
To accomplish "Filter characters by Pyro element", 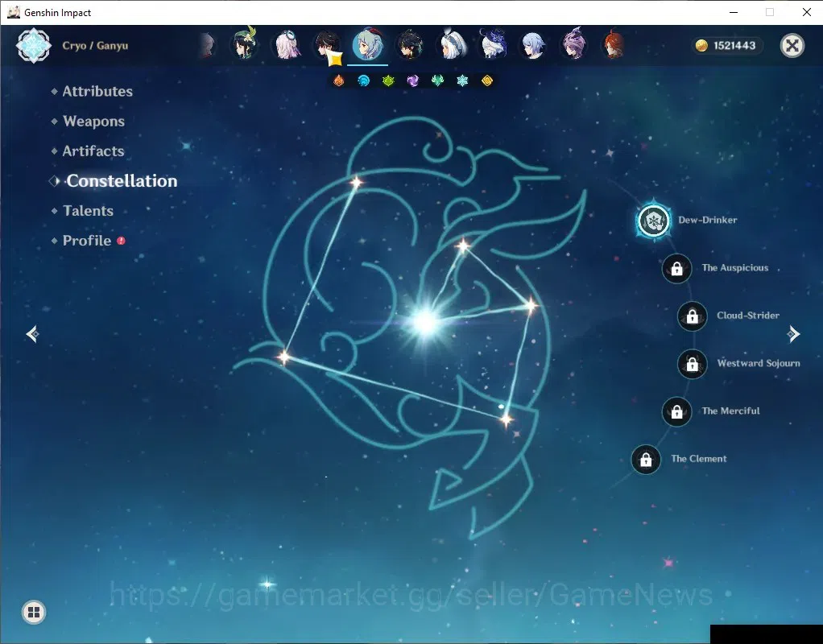I will (x=339, y=80).
